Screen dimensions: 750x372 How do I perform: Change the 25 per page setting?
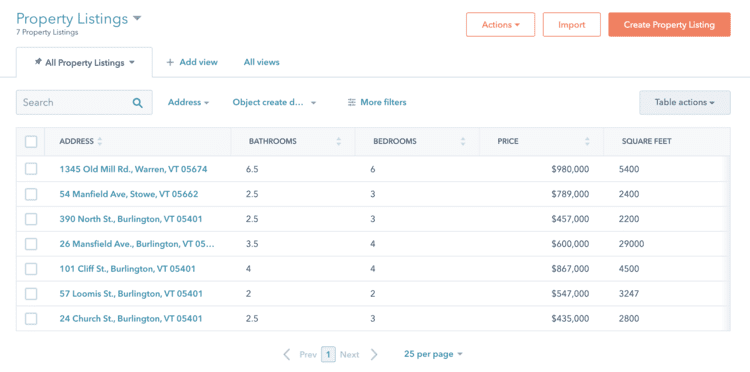433,354
